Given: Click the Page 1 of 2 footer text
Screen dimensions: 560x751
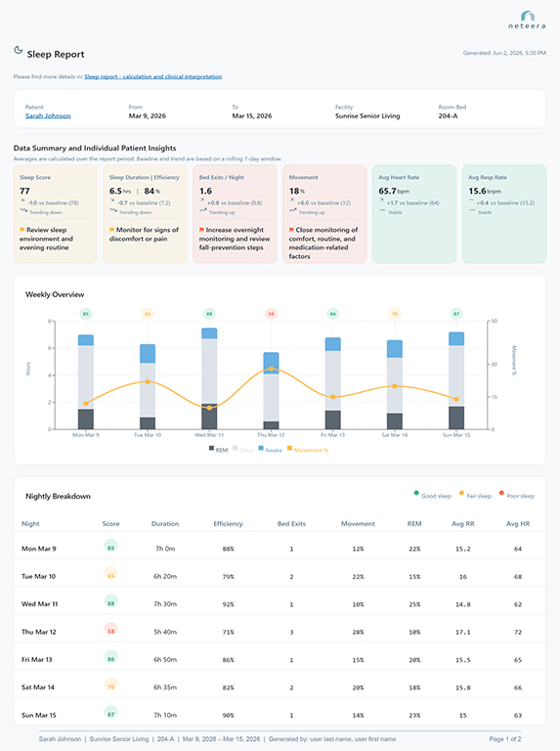Looking at the screenshot, I should tap(505, 739).
